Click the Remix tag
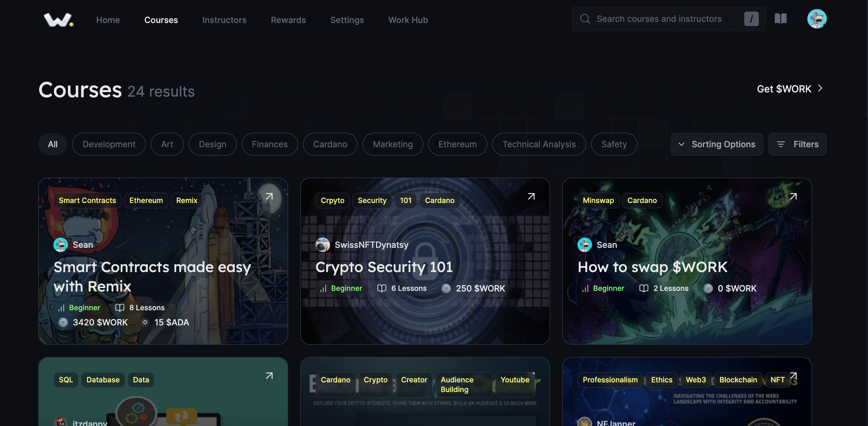This screenshot has height=426, width=868. 187,200
